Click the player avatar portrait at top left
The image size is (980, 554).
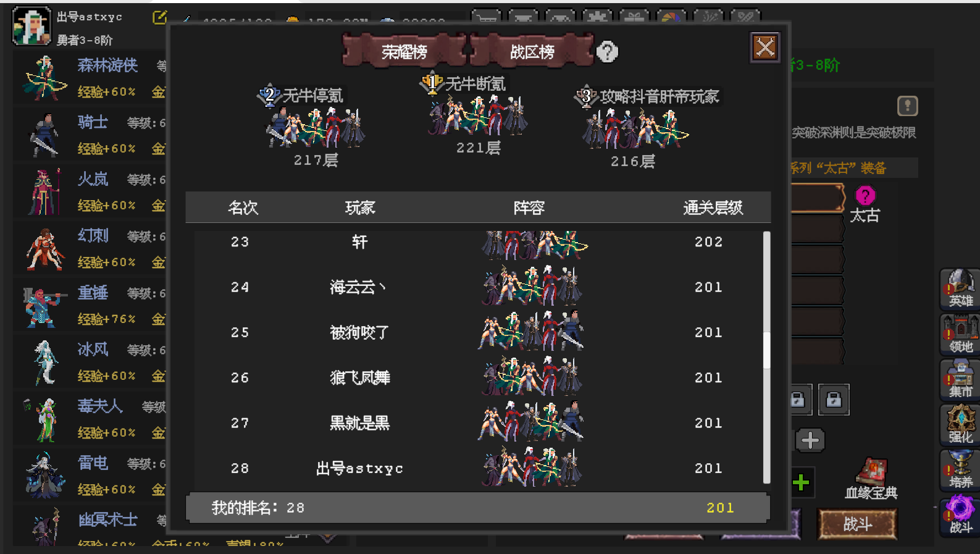(x=31, y=26)
